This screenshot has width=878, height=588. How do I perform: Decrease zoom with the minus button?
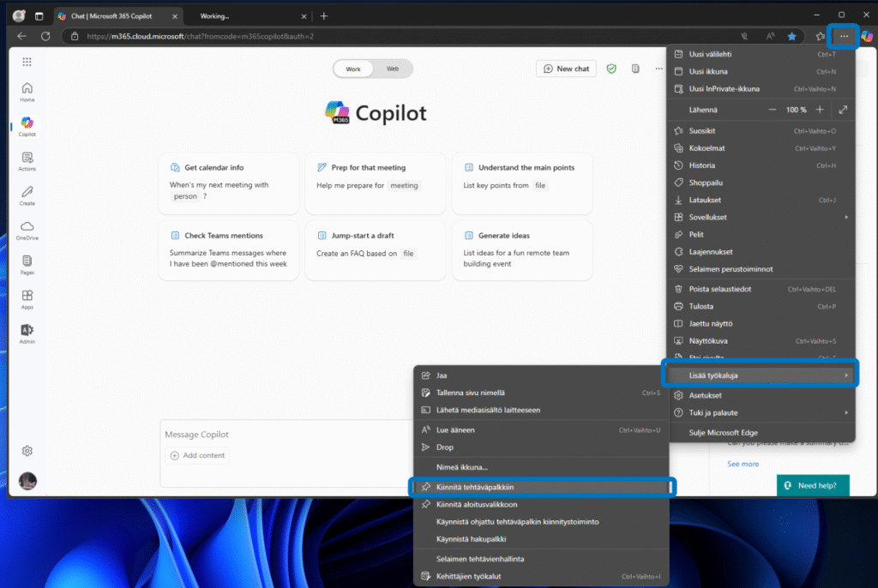[773, 110]
